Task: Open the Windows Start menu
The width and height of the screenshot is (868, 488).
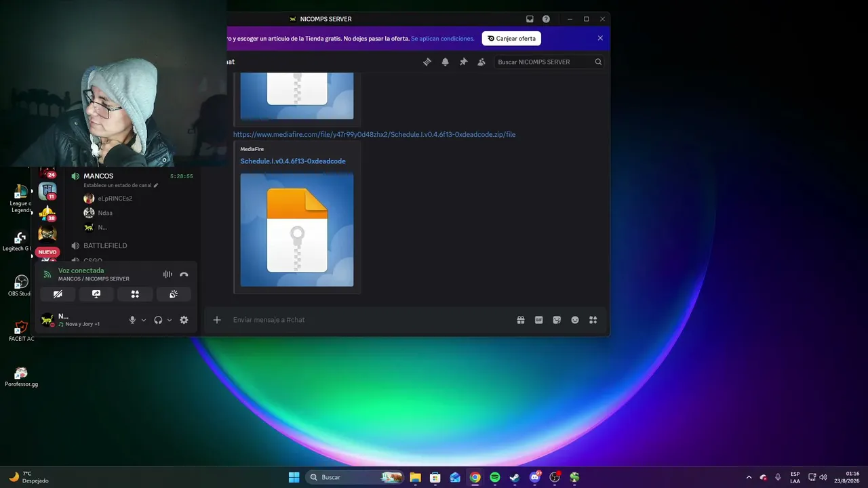Action: [294, 477]
